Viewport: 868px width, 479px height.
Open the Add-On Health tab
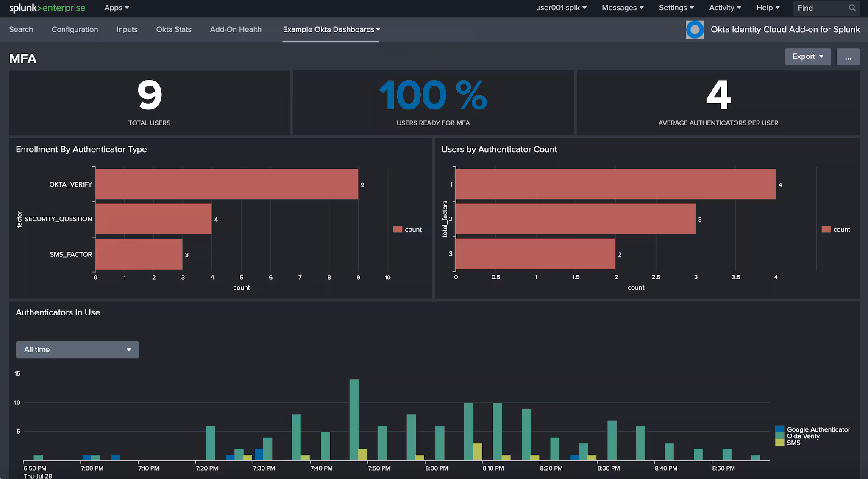[x=236, y=30]
